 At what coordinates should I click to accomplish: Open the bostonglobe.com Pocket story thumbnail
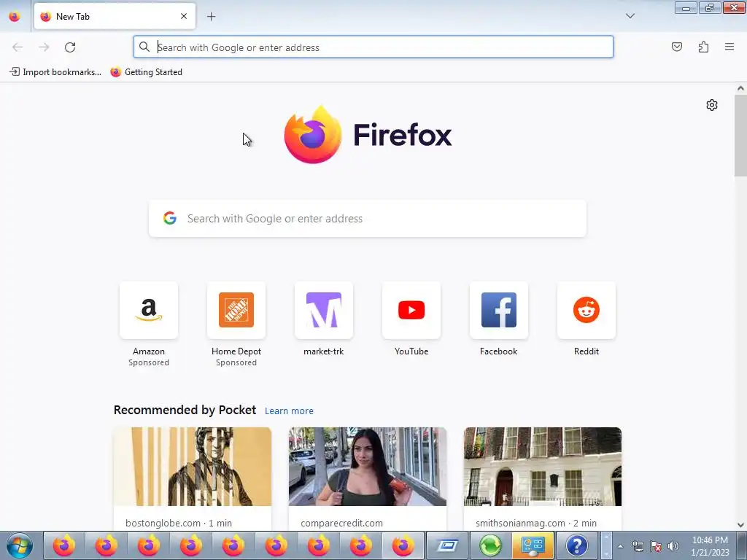193,467
